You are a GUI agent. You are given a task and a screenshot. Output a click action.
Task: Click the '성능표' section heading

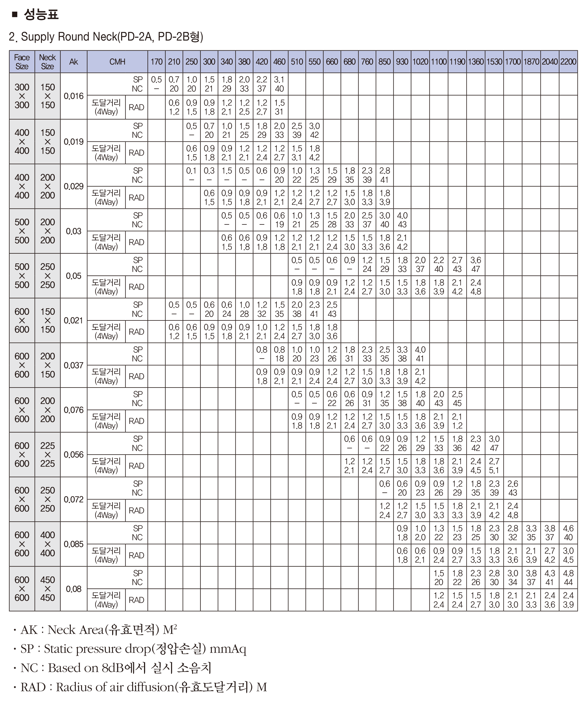41,14
